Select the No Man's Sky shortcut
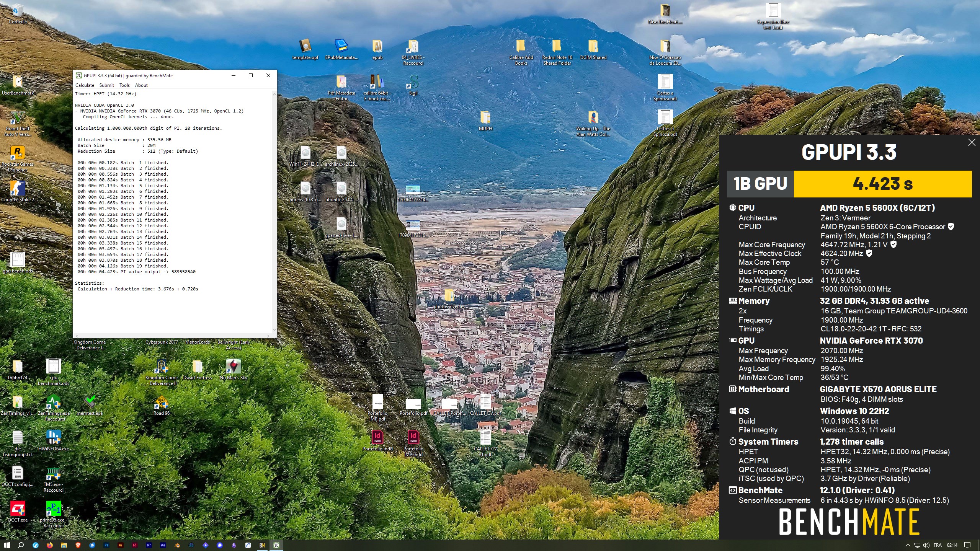 point(234,369)
